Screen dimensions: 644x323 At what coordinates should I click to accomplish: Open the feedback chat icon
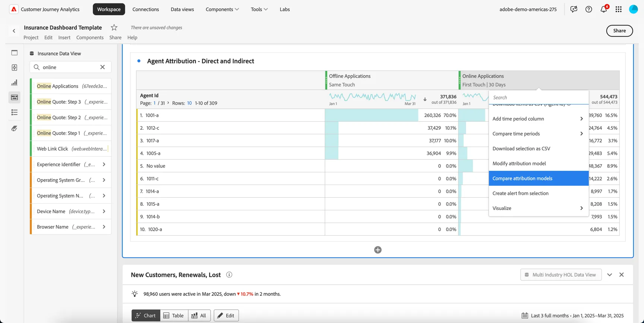pos(574,9)
